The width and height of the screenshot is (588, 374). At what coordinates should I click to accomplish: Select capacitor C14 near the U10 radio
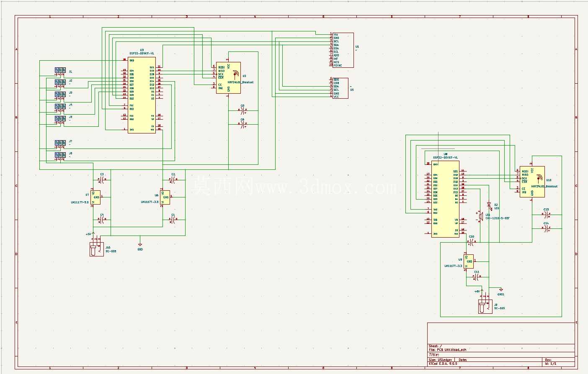[547, 228]
